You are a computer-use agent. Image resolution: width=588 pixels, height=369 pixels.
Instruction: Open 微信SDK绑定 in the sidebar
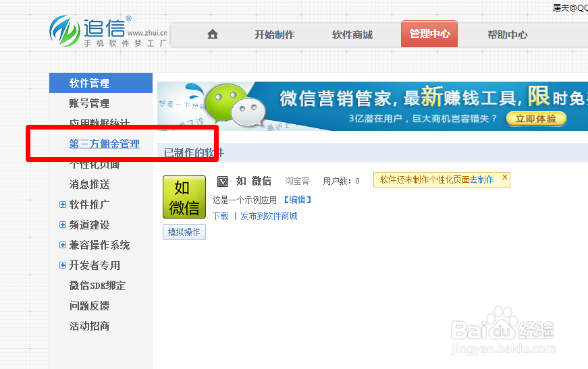tap(97, 285)
